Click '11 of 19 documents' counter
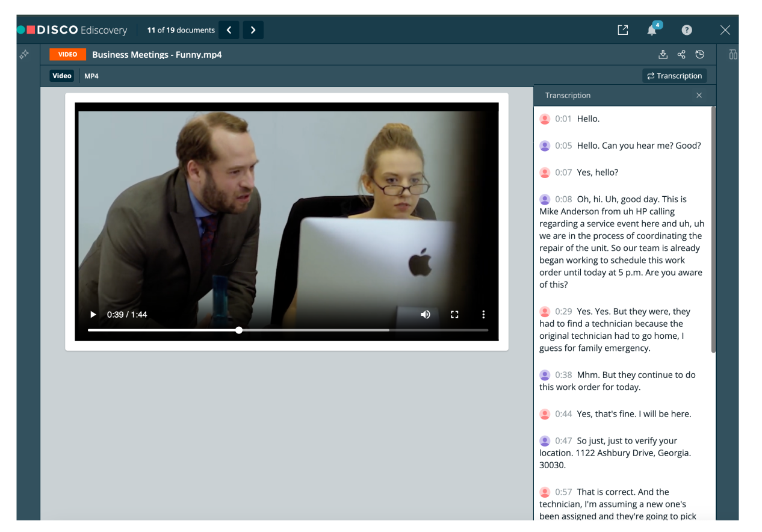This screenshot has width=762, height=532. (181, 30)
